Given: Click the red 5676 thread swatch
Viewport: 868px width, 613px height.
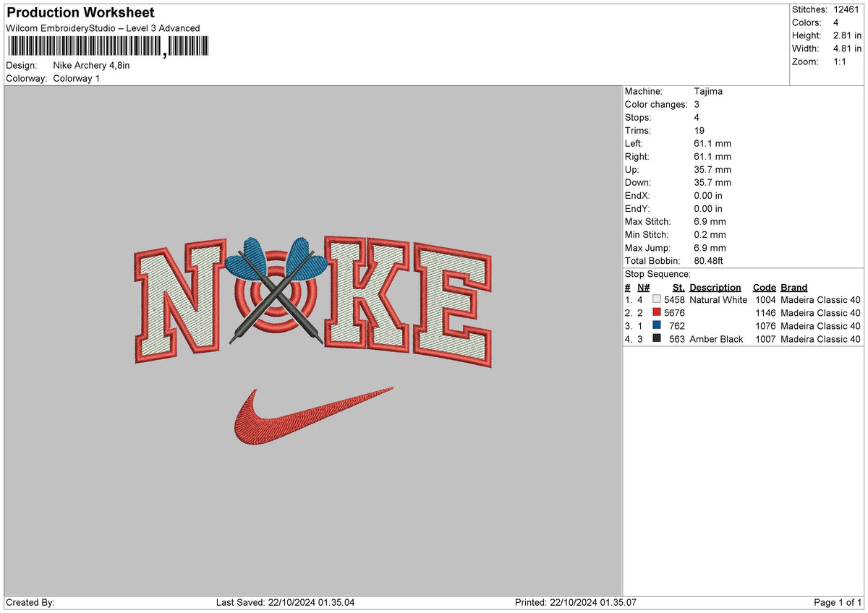Looking at the screenshot, I should pyautogui.click(x=657, y=312).
